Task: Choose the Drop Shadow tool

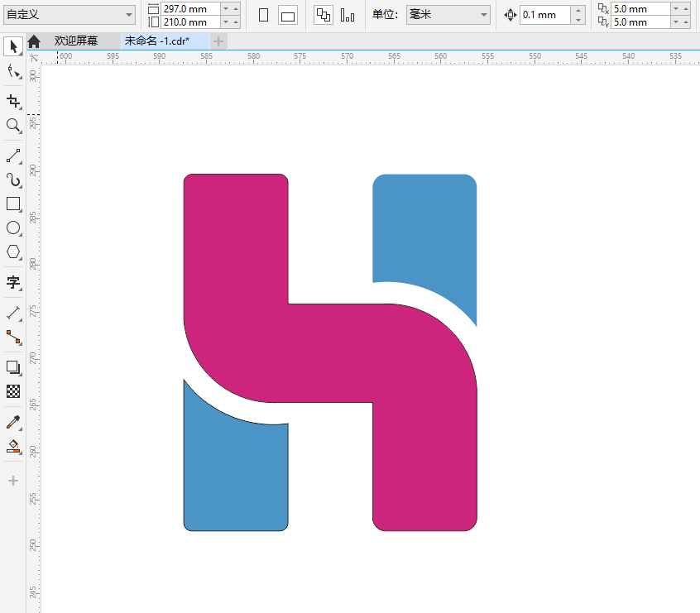Action: click(x=13, y=367)
